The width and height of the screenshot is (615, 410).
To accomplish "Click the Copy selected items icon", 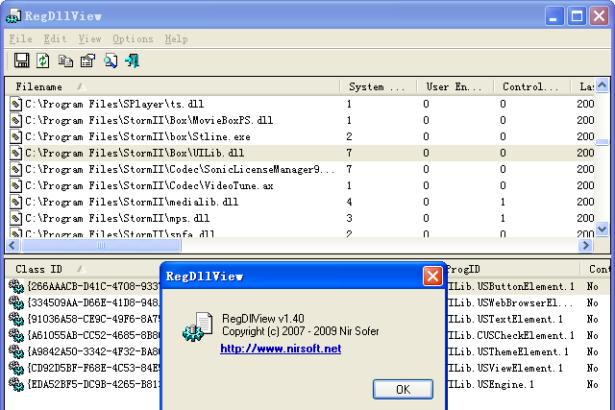I will point(65,61).
